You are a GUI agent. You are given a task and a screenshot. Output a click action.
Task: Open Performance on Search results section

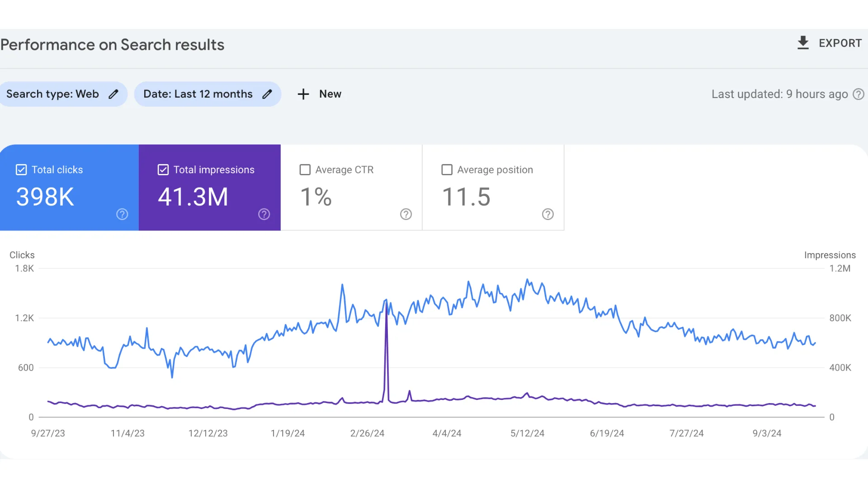[112, 45]
